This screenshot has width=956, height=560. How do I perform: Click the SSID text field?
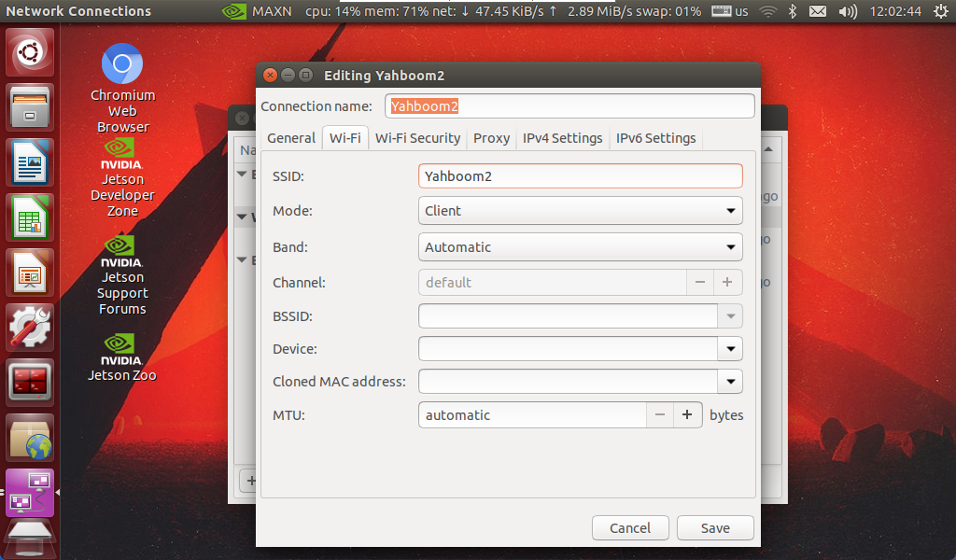(x=580, y=175)
